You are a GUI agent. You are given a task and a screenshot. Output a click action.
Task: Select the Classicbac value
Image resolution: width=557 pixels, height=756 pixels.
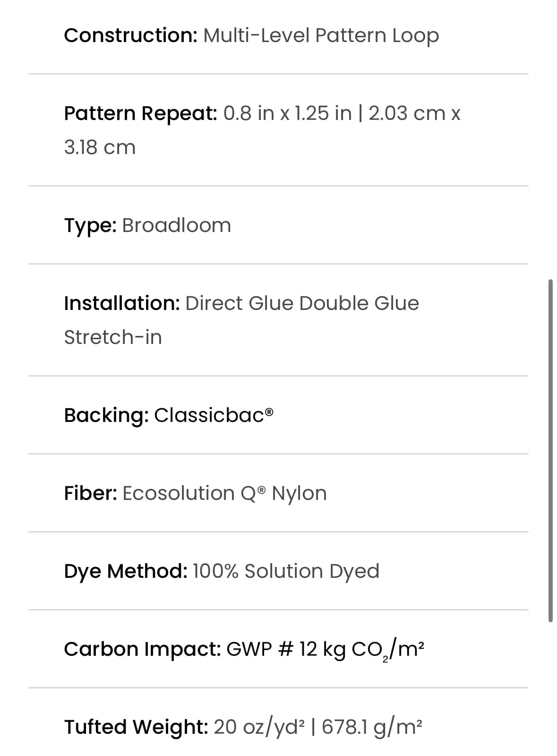click(x=214, y=415)
